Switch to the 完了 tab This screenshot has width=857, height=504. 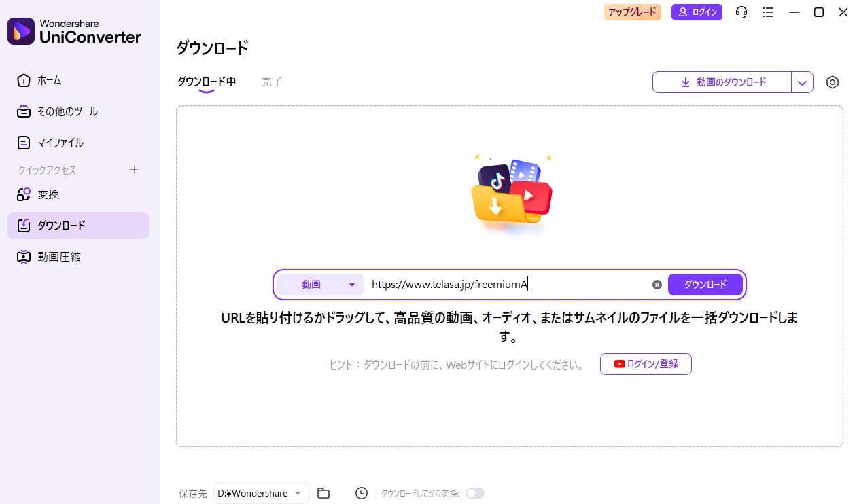272,82
